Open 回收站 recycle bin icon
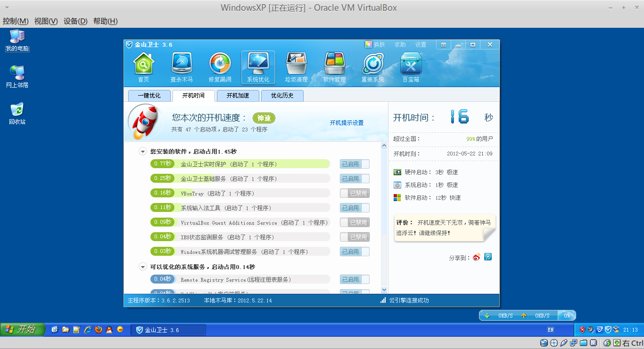 pyautogui.click(x=17, y=114)
